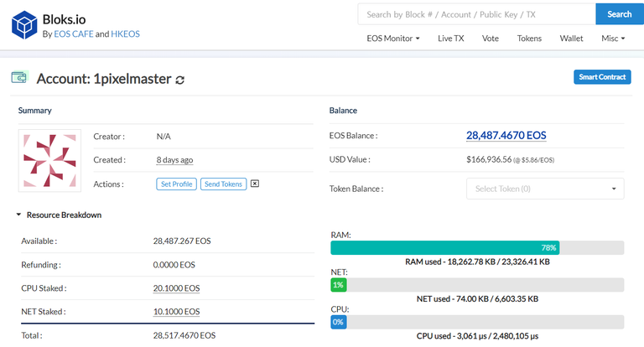Open the Wallet page

pyautogui.click(x=571, y=39)
